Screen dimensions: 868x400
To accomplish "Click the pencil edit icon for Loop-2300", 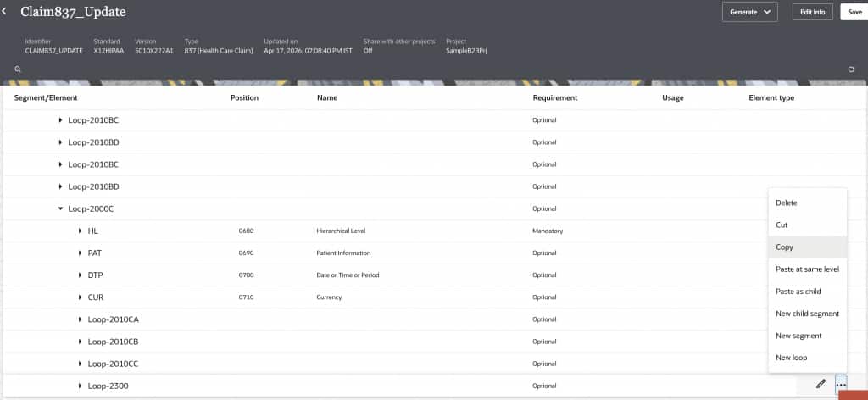I will [x=821, y=385].
